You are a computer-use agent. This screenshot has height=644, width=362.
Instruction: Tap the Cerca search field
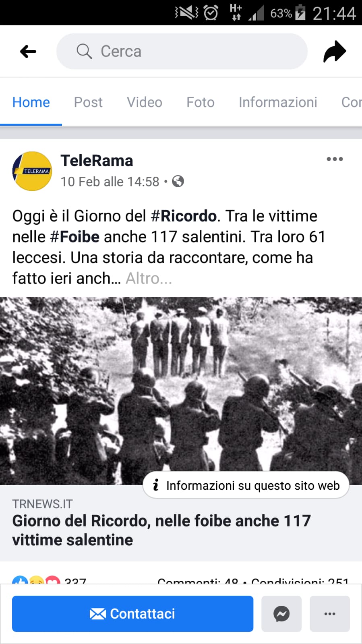[182, 52]
